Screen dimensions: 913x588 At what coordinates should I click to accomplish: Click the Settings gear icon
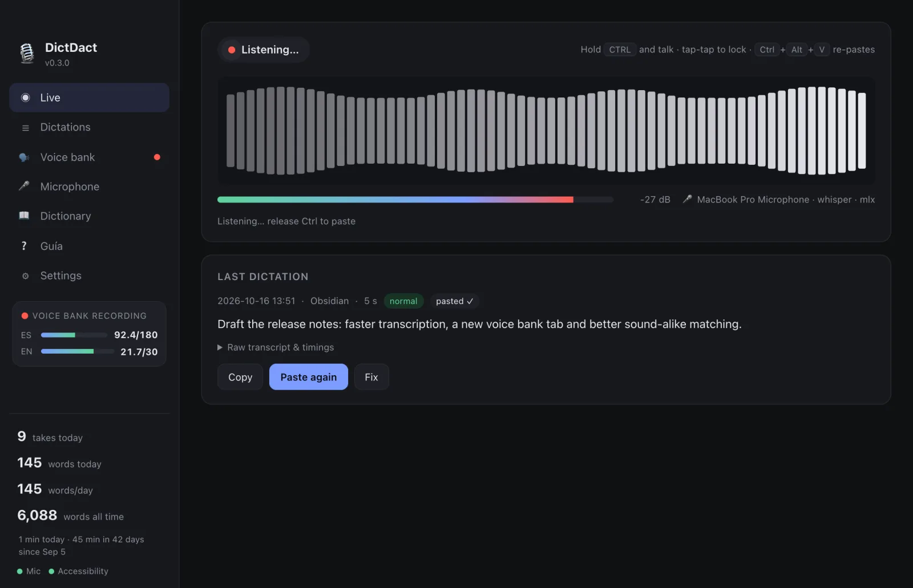[25, 276]
